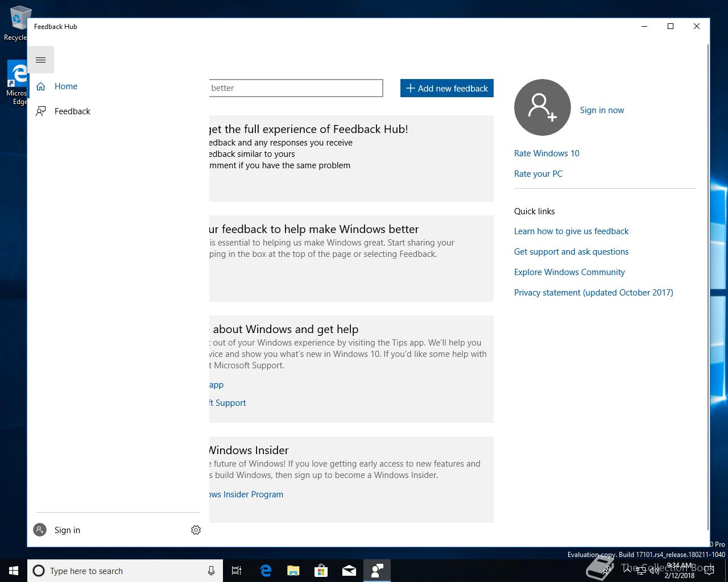The width and height of the screenshot is (728, 582).
Task: Open the Feedback navigation item
Action: pyautogui.click(x=118, y=111)
